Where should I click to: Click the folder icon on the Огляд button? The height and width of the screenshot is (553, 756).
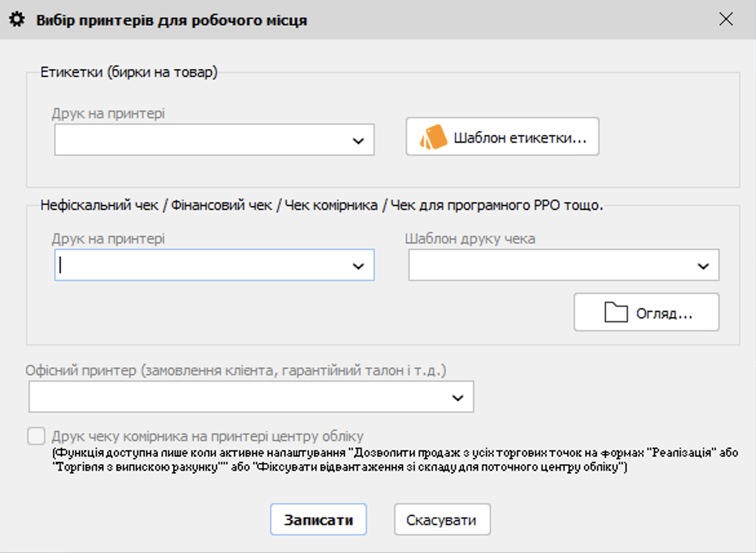[616, 313]
